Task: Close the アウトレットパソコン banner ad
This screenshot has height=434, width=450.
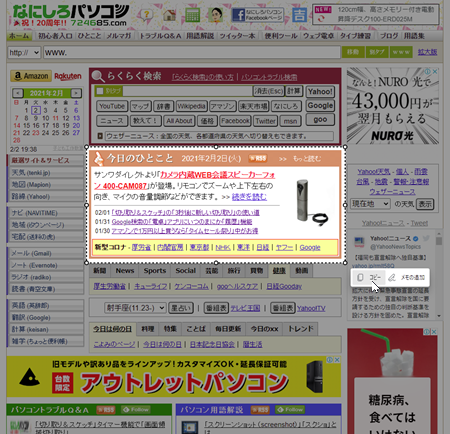Action: pos(337,360)
